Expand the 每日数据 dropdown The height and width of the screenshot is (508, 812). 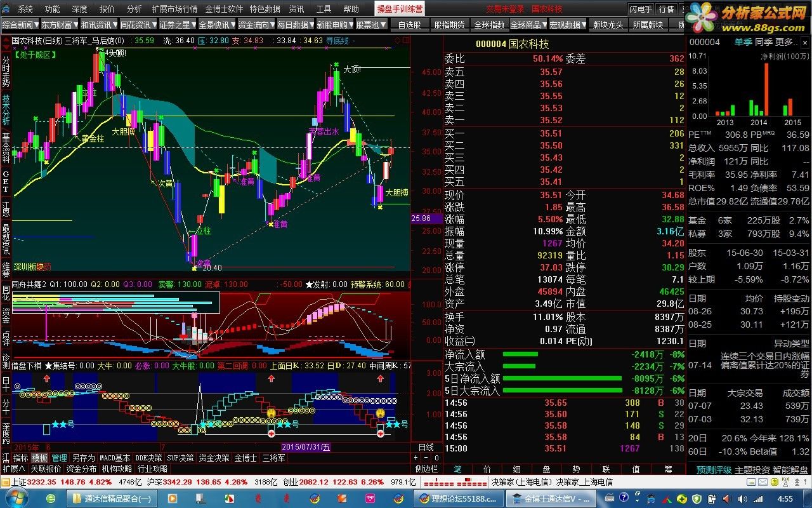pos(295,25)
